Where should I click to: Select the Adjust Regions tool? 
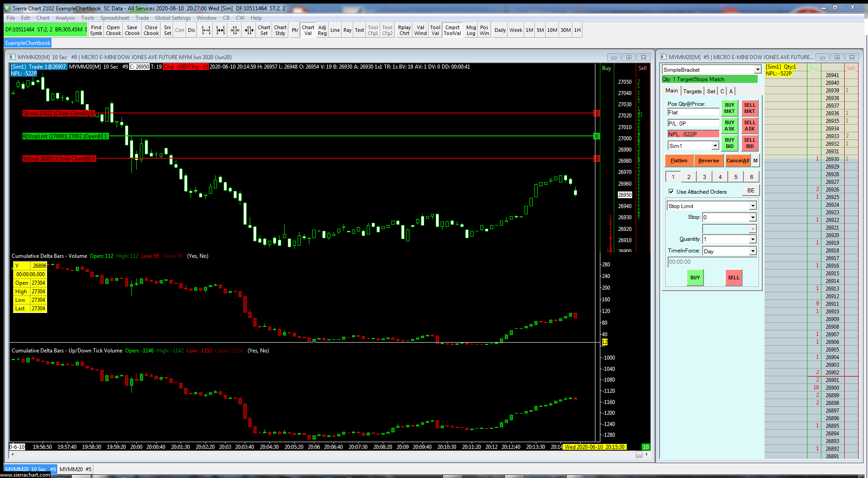click(322, 30)
